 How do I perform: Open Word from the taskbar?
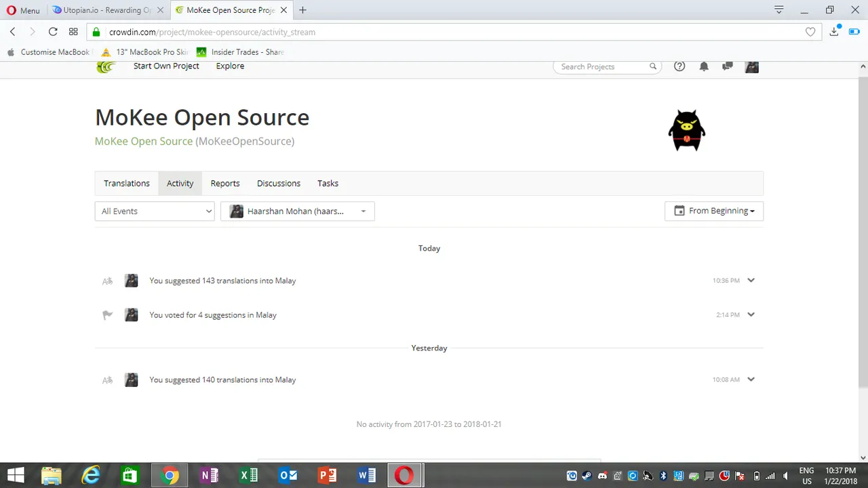(367, 475)
